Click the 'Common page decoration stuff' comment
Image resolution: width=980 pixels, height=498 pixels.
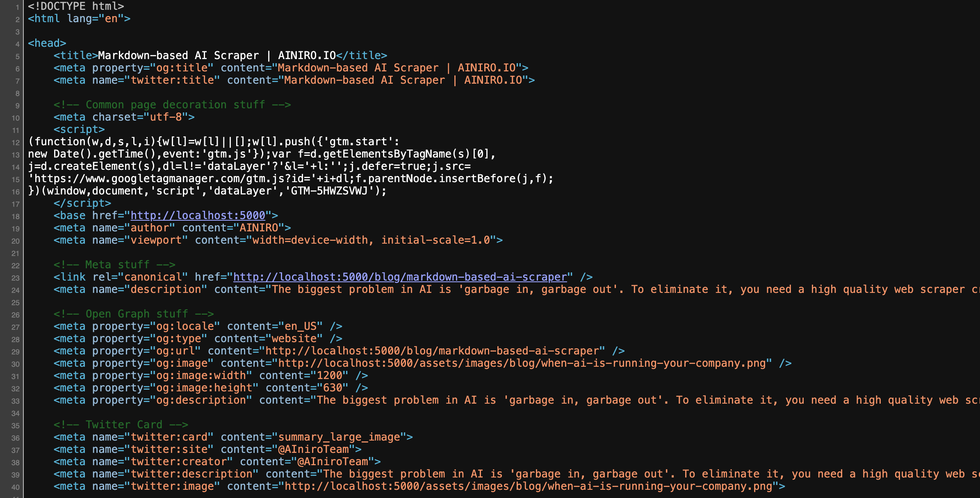(x=172, y=105)
